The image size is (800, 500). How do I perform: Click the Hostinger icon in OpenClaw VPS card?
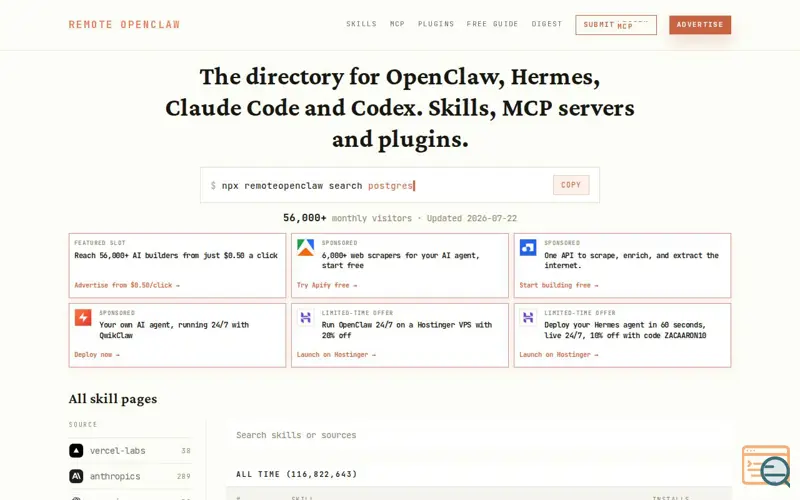click(x=306, y=317)
